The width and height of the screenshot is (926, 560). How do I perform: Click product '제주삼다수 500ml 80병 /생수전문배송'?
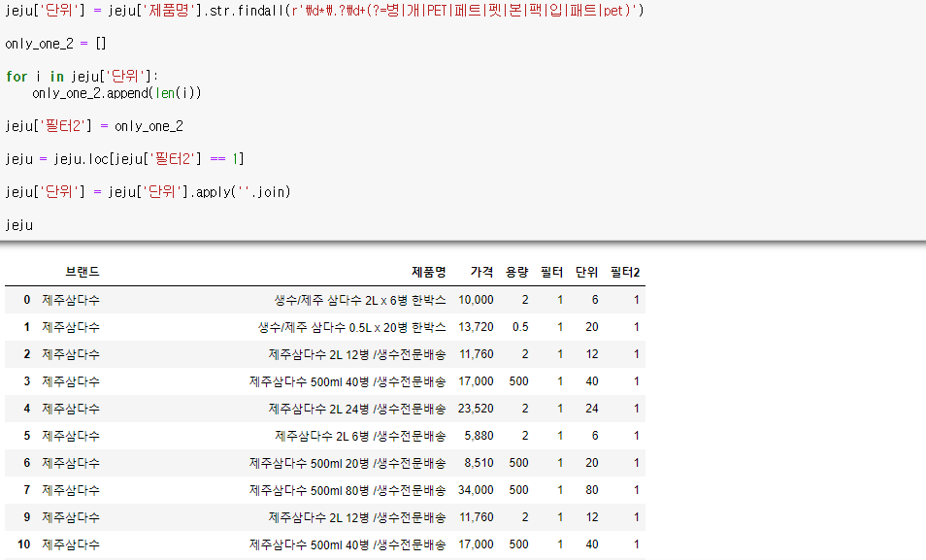coord(347,490)
